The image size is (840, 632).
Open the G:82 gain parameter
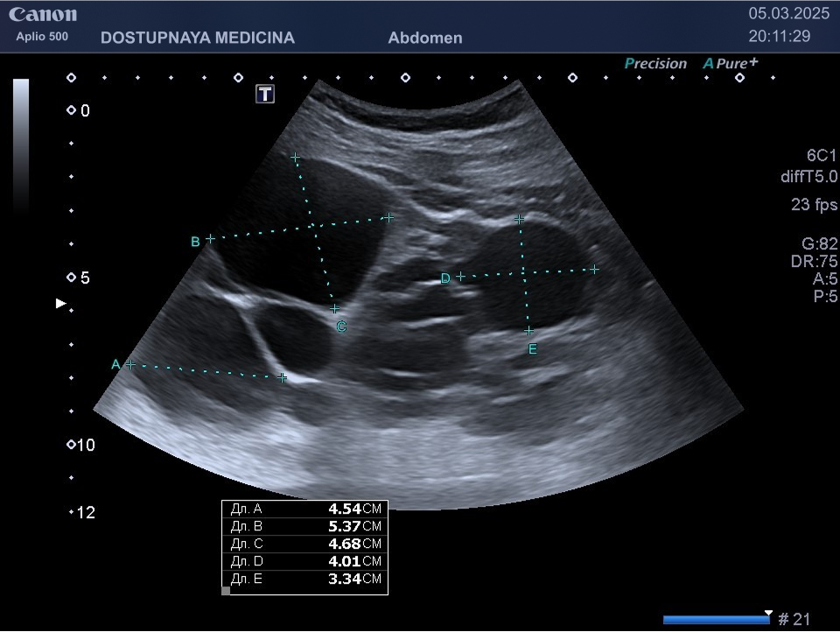tap(819, 244)
